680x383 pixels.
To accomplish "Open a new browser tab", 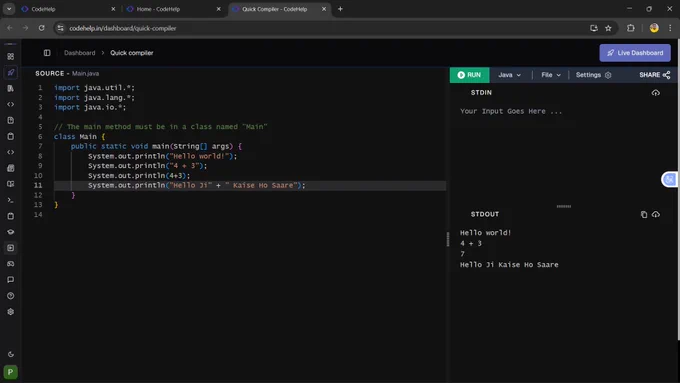I will click(x=340, y=9).
